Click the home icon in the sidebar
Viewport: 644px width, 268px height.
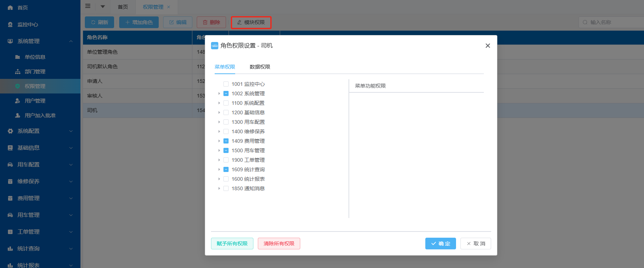pyautogui.click(x=10, y=8)
